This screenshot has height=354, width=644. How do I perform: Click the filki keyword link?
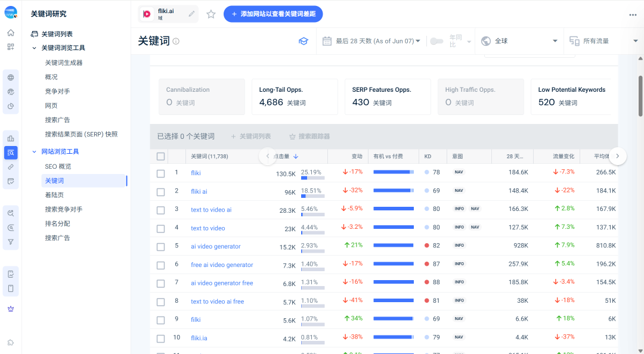[196, 320]
